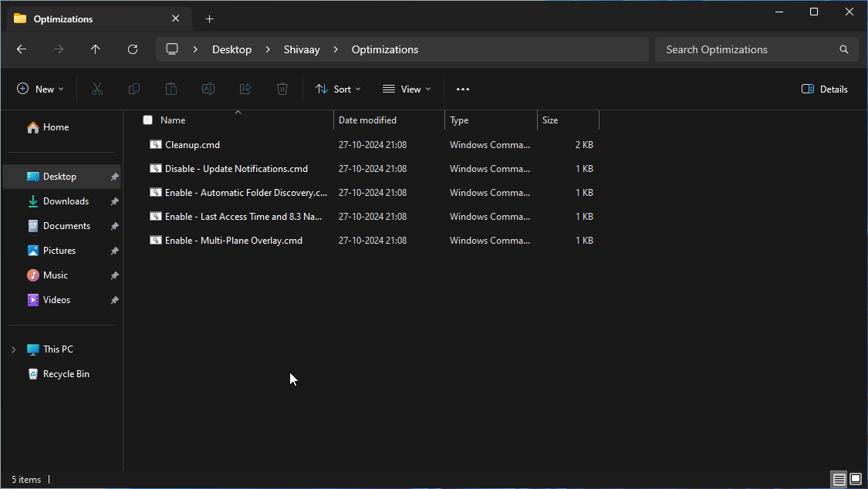This screenshot has height=489, width=868.
Task: Unpin Music using its pin icon
Action: (115, 275)
